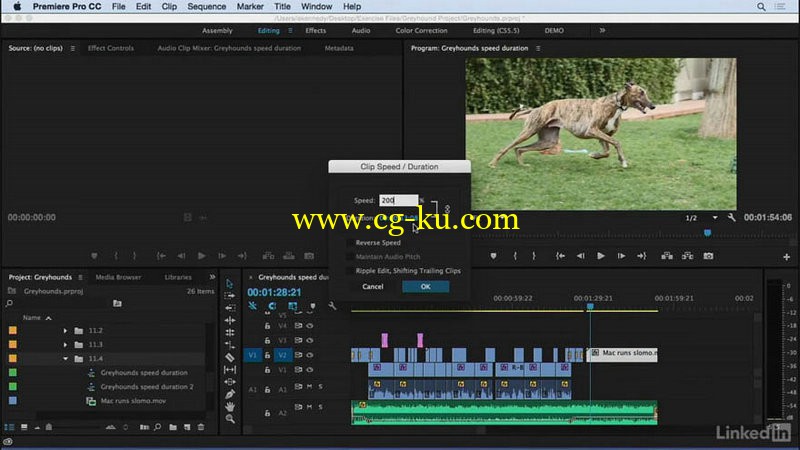Click the trash Clear icon in Project panel
Screen dimensions: 800x450
click(x=201, y=427)
